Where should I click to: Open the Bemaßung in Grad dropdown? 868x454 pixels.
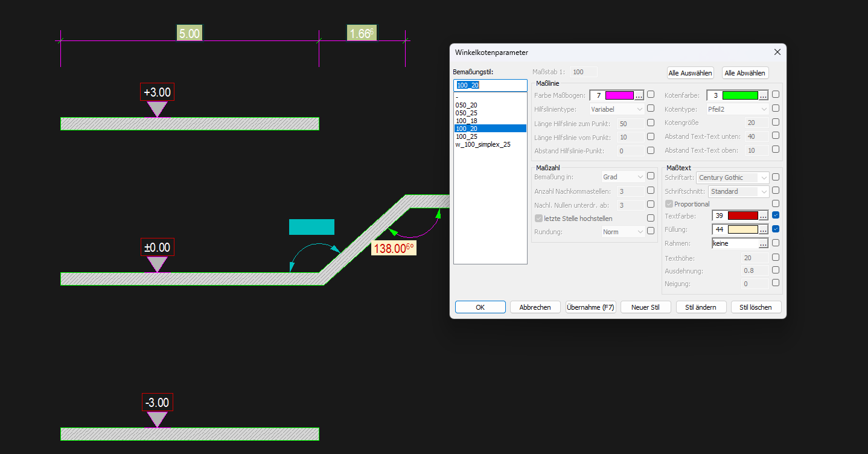(x=624, y=177)
